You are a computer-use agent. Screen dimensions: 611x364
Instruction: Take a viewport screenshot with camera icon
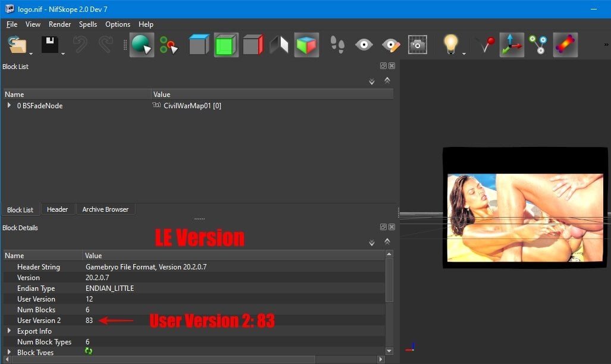point(417,45)
